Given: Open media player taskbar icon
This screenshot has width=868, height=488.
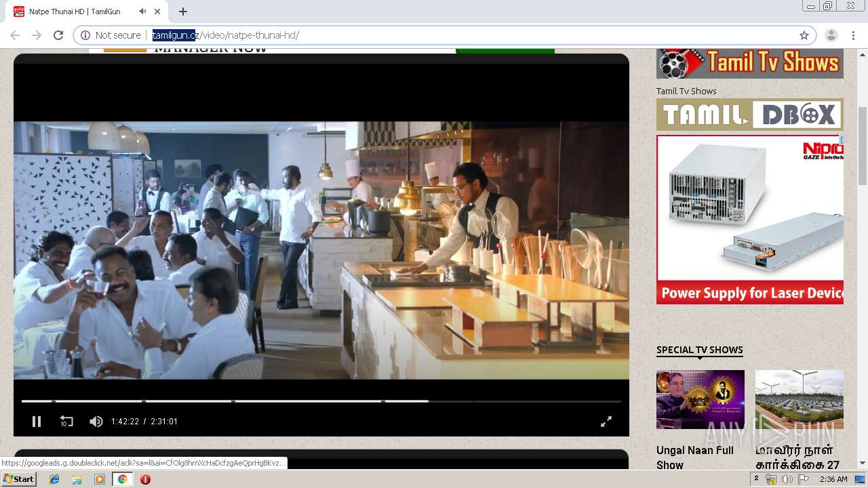Looking at the screenshot, I should coord(100,479).
